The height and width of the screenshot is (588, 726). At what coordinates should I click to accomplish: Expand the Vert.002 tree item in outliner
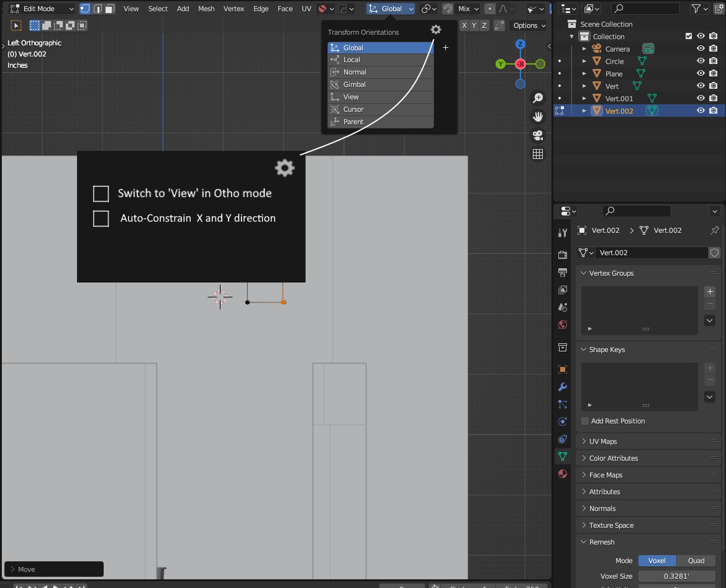pos(584,111)
